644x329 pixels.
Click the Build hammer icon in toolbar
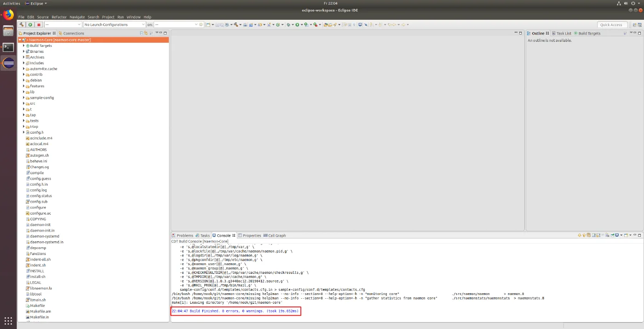tap(22, 25)
